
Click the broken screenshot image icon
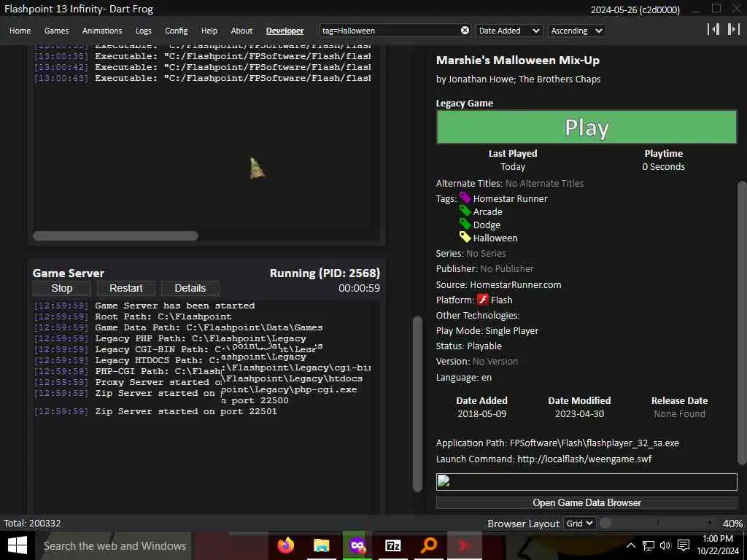(443, 481)
